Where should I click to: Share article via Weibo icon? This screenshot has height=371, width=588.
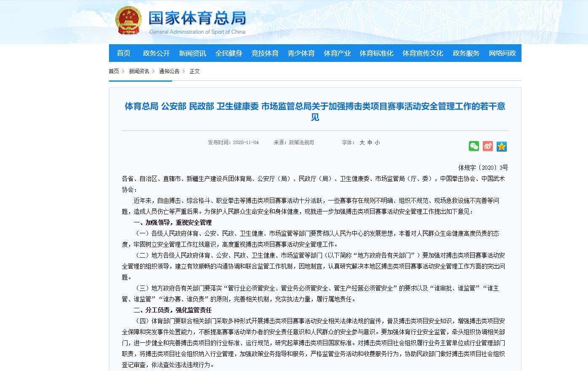(x=488, y=146)
